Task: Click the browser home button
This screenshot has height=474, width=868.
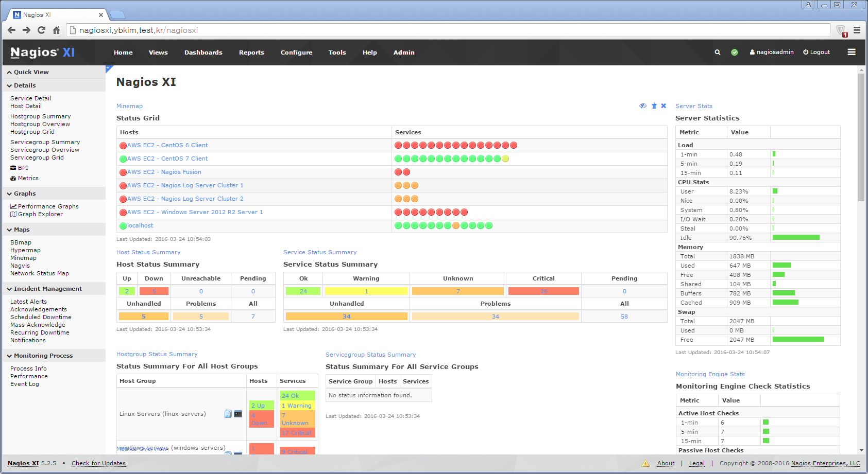Action: (57, 30)
